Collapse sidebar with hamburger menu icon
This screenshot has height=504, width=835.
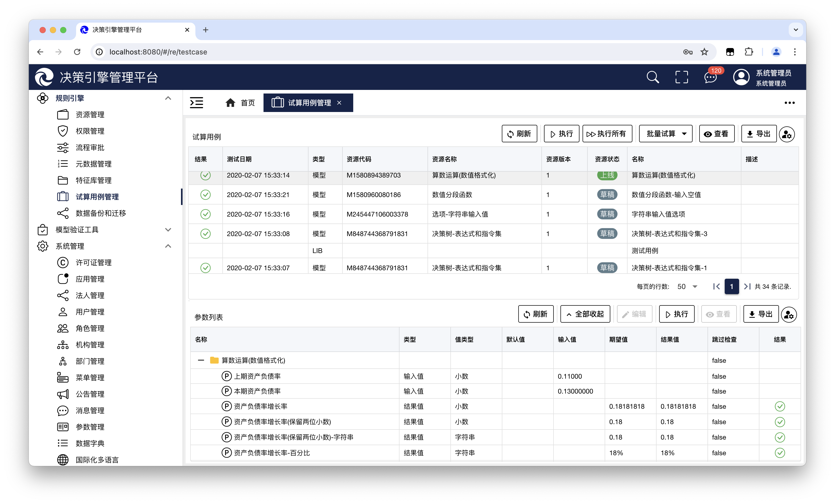tap(197, 103)
